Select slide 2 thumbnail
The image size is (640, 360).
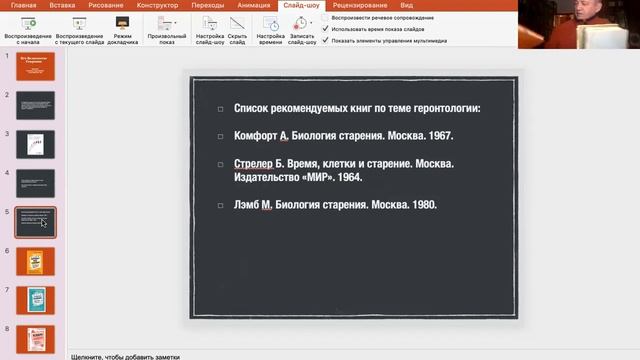pos(36,105)
